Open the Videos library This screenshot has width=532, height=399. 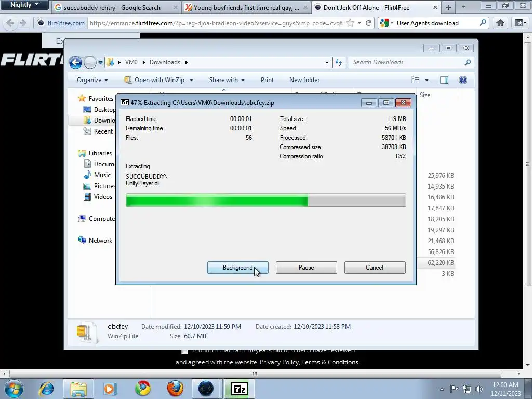click(98, 196)
